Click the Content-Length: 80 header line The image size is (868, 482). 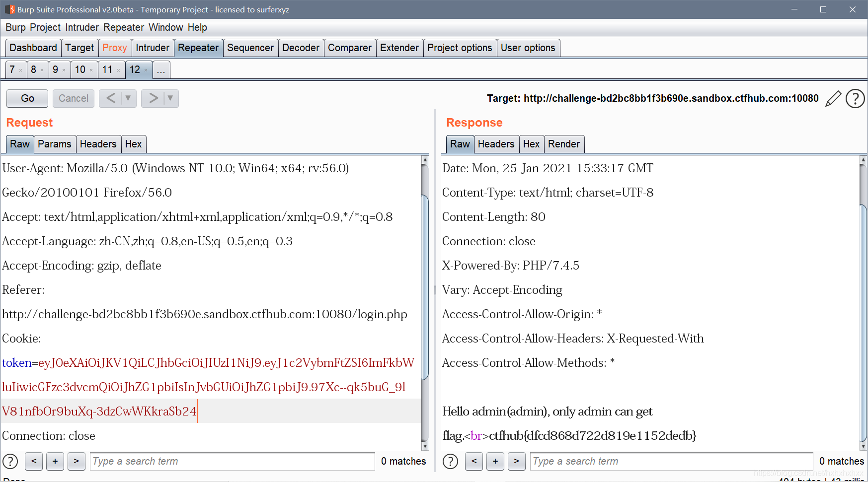pos(494,217)
